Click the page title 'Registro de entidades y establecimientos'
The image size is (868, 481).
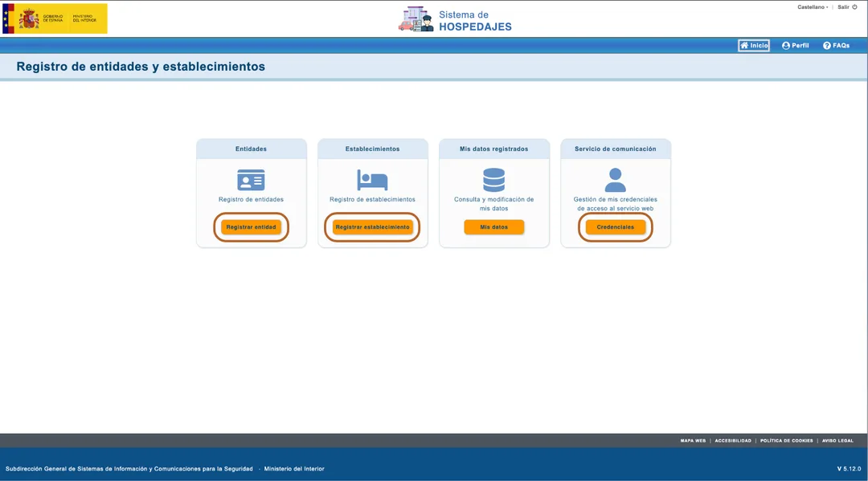click(141, 67)
